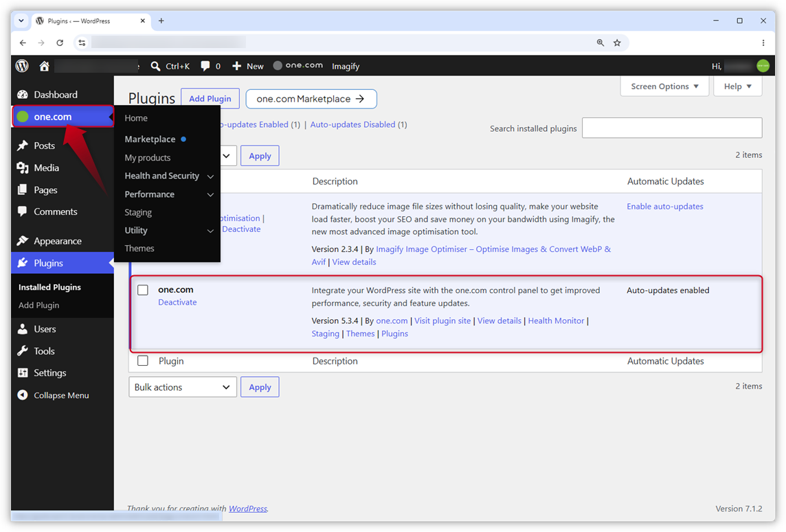Open browser tab search dropdown
Image resolution: width=786 pixels, height=532 pixels.
[21, 21]
